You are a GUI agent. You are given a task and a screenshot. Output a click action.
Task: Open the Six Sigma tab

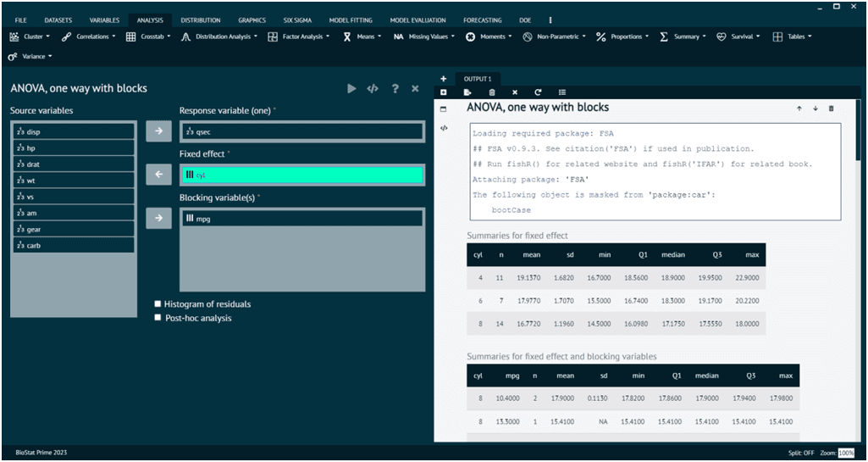297,19
